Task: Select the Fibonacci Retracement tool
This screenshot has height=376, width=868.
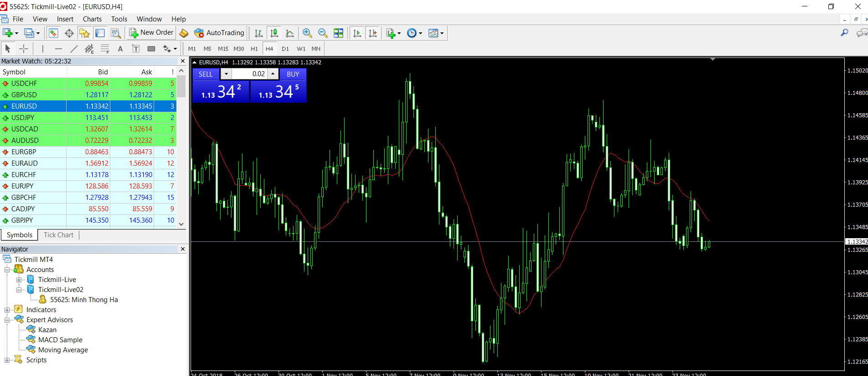Action: [x=105, y=48]
